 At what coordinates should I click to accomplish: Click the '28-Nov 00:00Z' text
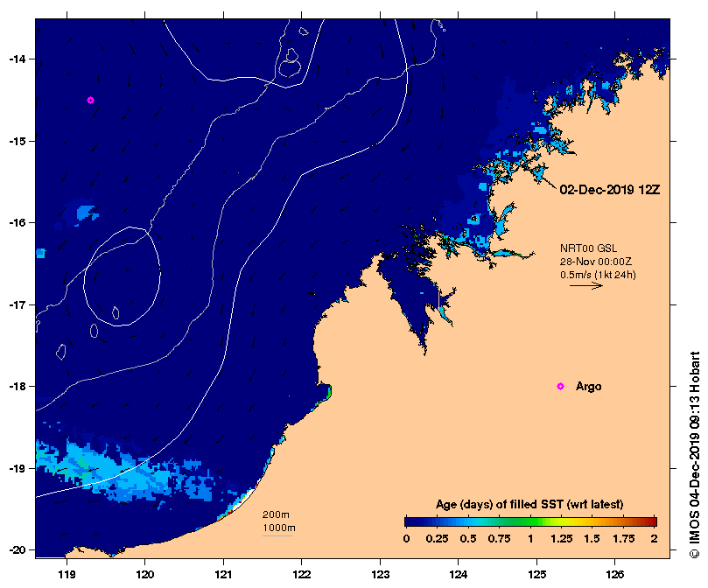coord(596,262)
